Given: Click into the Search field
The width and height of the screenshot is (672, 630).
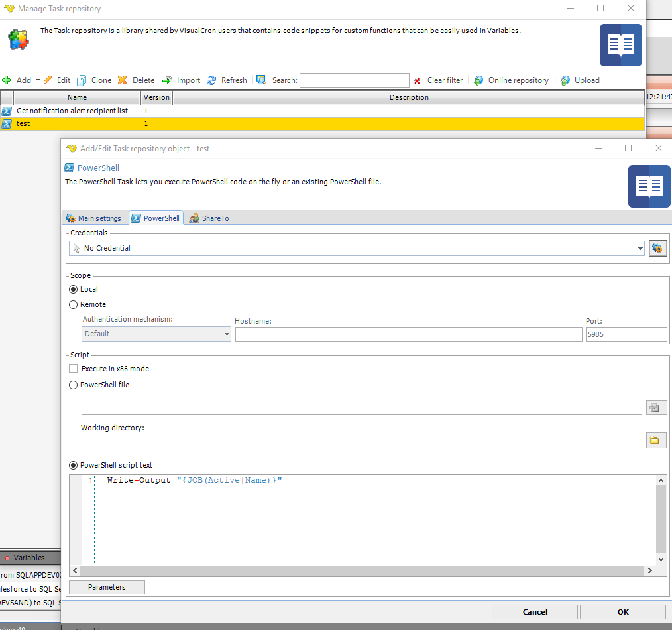Looking at the screenshot, I should click(x=354, y=80).
